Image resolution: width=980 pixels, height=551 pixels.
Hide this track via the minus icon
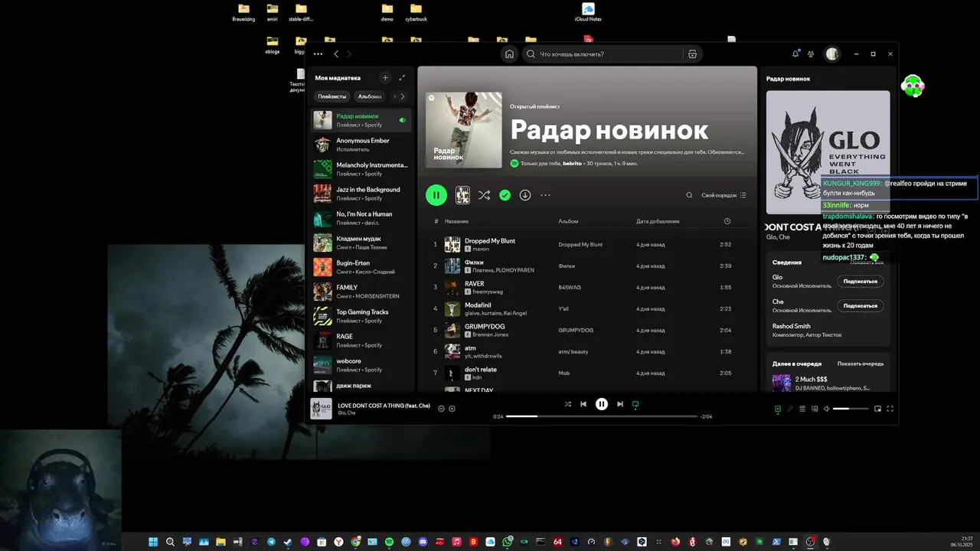[x=441, y=409]
